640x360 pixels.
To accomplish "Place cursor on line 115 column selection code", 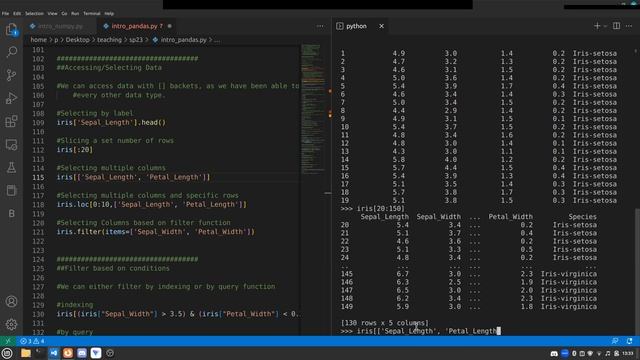I will tap(133, 177).
